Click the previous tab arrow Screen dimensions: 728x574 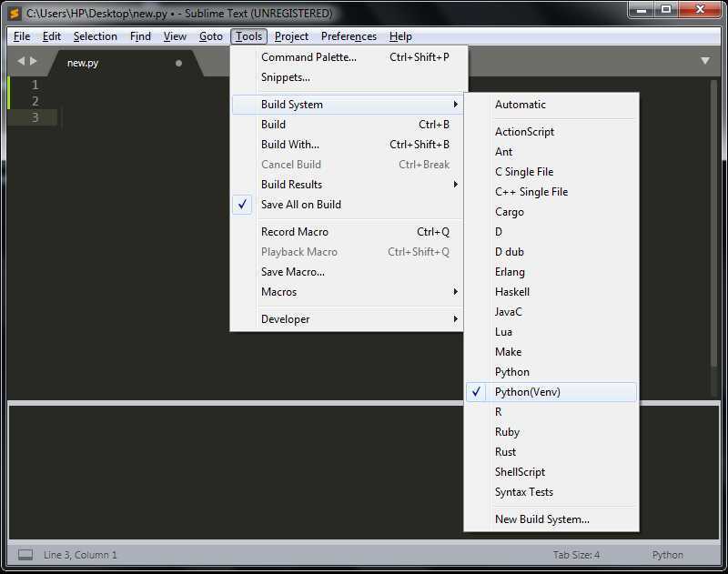(x=21, y=61)
